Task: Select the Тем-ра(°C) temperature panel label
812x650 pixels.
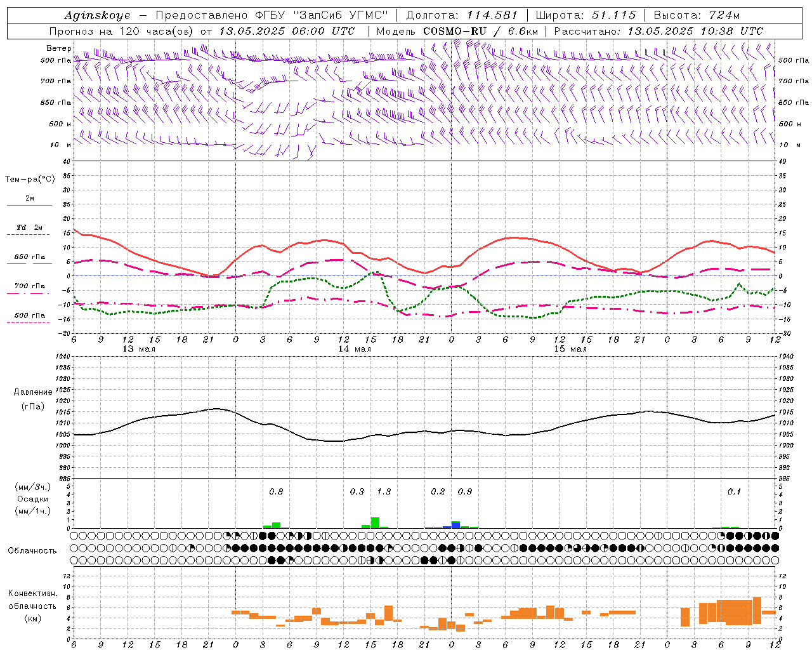Action: tap(30, 180)
